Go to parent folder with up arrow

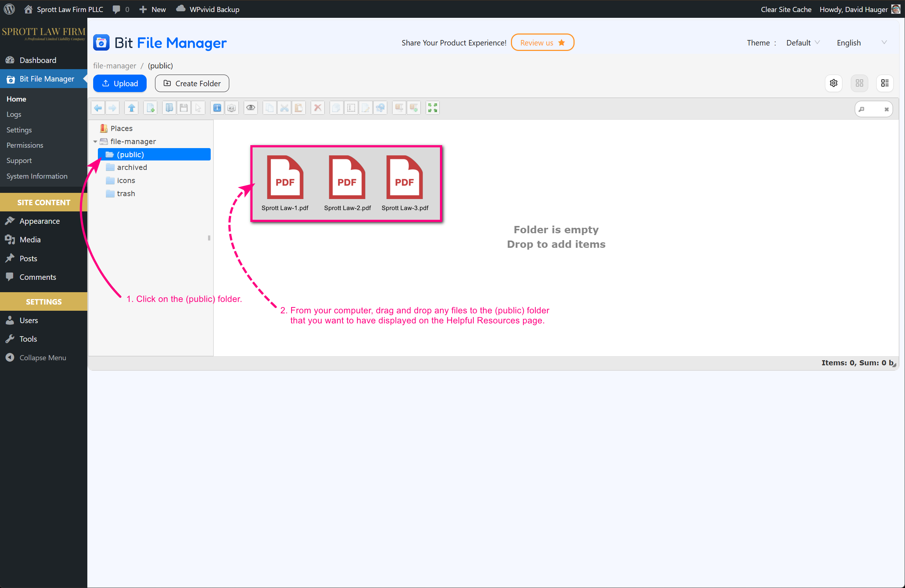[x=132, y=108]
